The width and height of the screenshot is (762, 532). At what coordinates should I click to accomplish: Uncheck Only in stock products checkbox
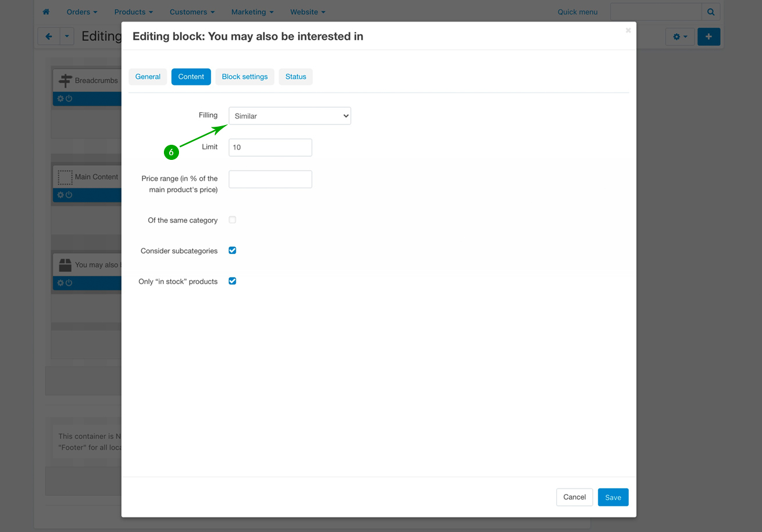[232, 281]
